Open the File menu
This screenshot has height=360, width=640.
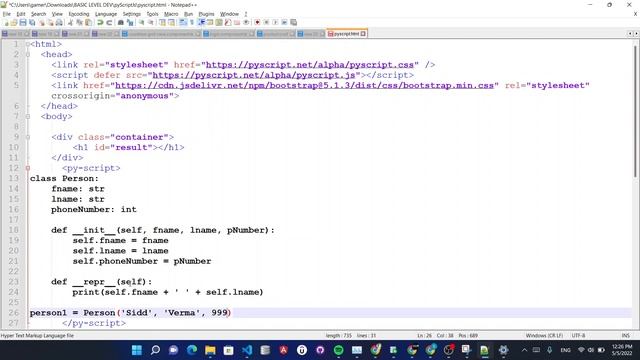[7, 14]
